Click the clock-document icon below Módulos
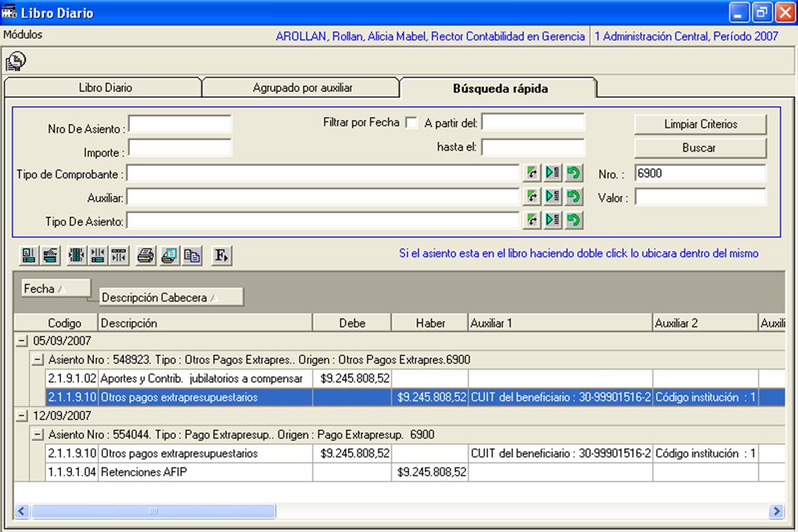This screenshot has height=532, width=798. pos(16,61)
